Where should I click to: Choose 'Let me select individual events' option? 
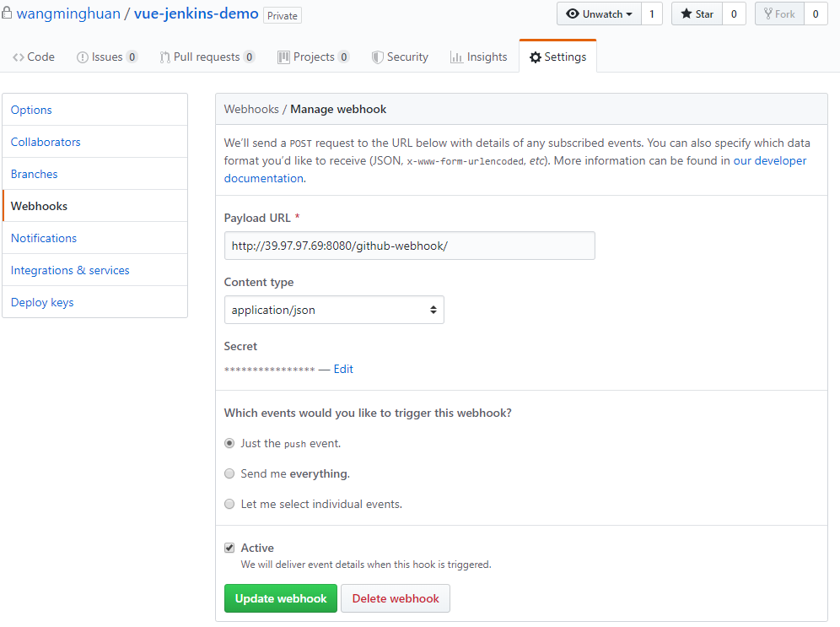(229, 504)
